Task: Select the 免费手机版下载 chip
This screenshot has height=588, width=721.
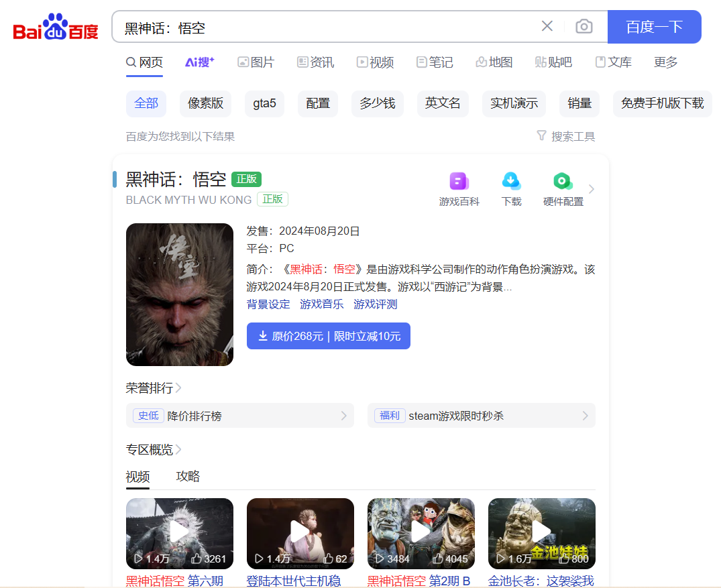Action: [x=663, y=103]
